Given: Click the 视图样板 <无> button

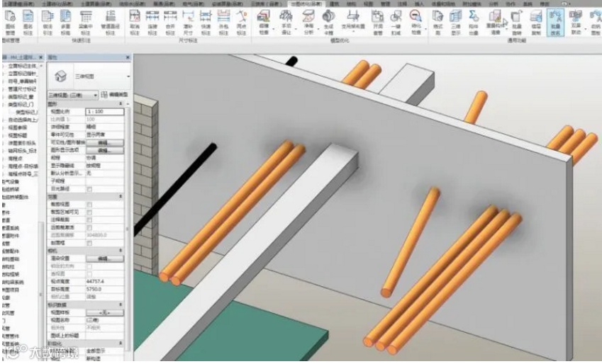Looking at the screenshot, I should 105,312.
